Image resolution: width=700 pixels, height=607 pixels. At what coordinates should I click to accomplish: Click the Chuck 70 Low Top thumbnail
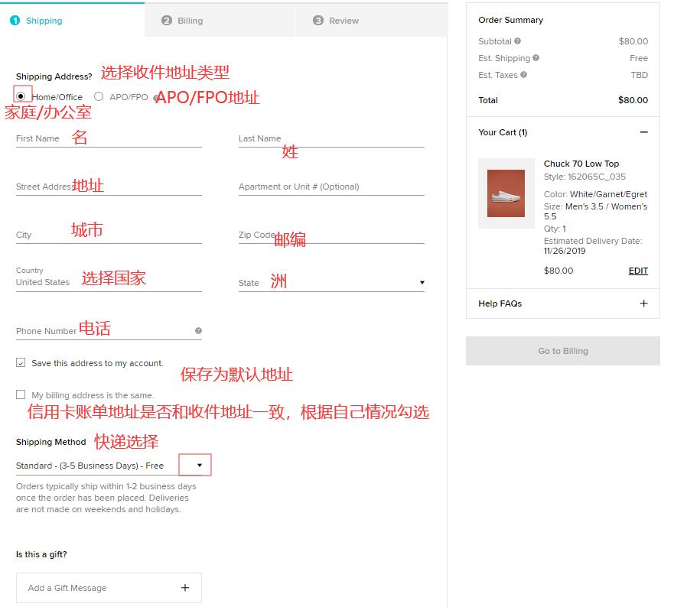point(506,193)
